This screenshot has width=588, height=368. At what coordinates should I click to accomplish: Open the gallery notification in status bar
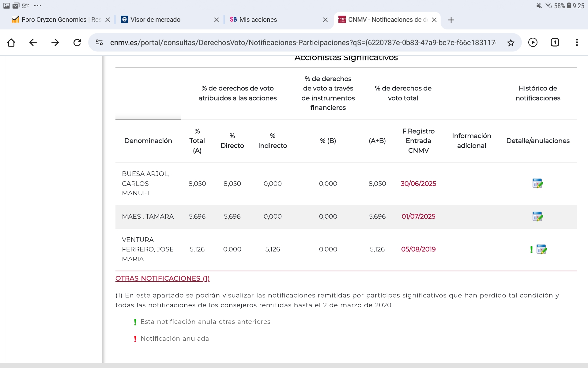(6, 6)
